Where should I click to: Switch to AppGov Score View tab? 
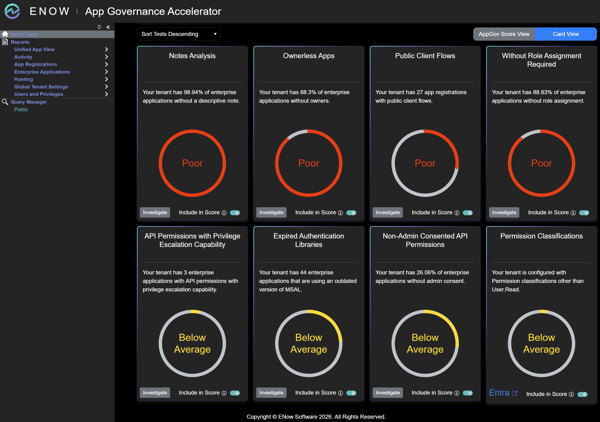click(x=504, y=34)
